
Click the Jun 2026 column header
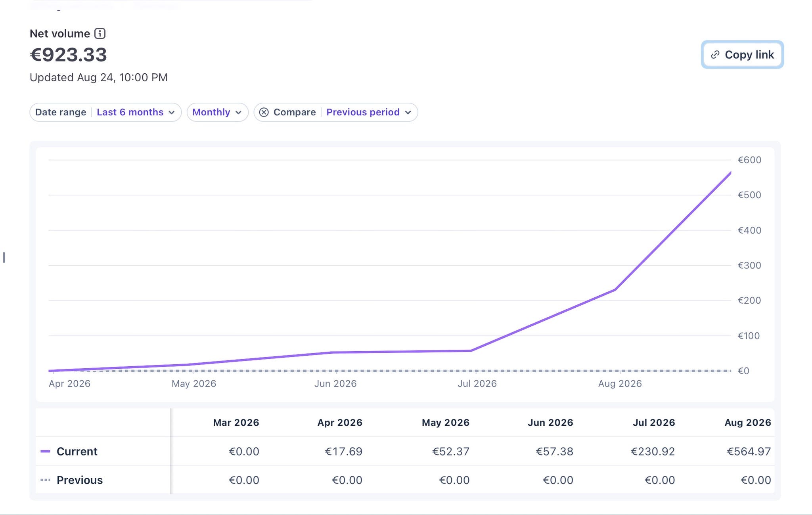click(550, 423)
